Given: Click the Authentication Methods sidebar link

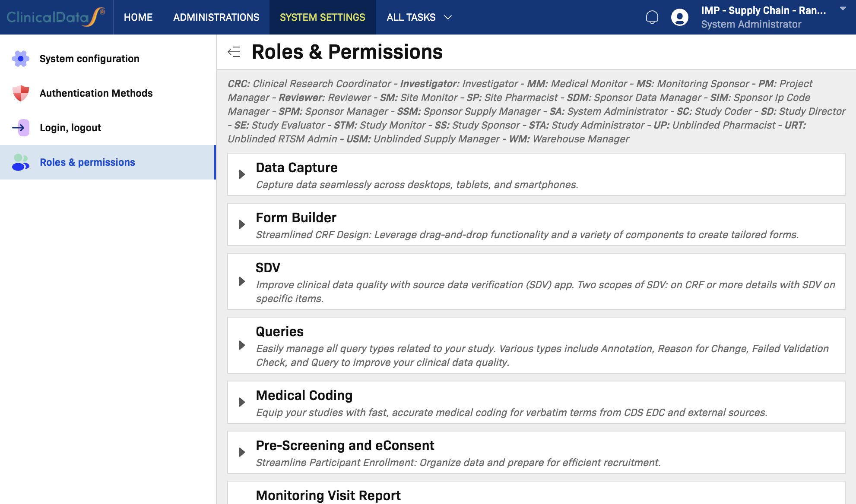Looking at the screenshot, I should pyautogui.click(x=96, y=93).
